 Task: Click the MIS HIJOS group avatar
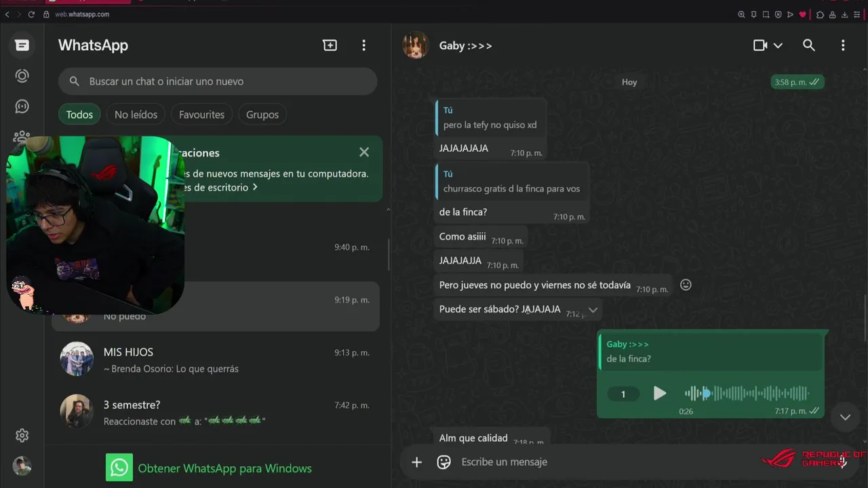tap(77, 359)
